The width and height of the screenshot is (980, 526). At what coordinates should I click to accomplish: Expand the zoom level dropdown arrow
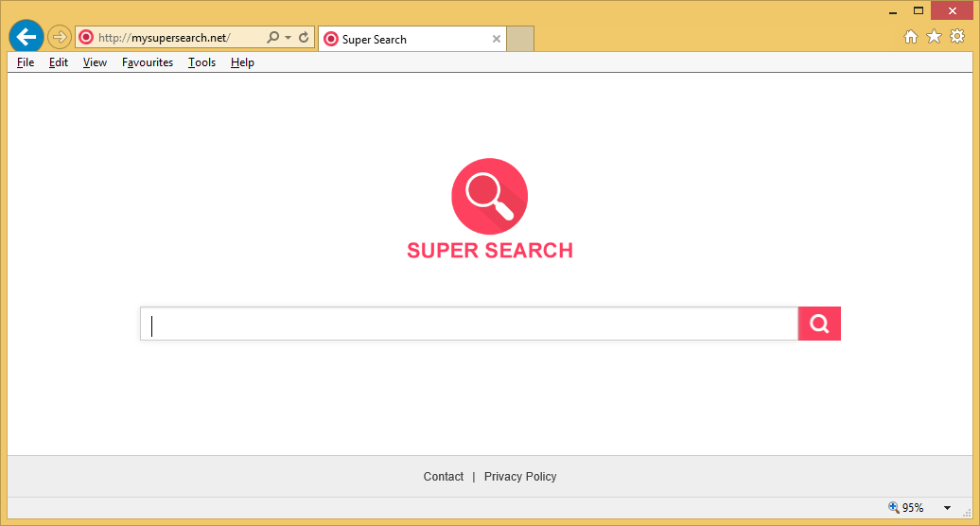[x=948, y=508]
